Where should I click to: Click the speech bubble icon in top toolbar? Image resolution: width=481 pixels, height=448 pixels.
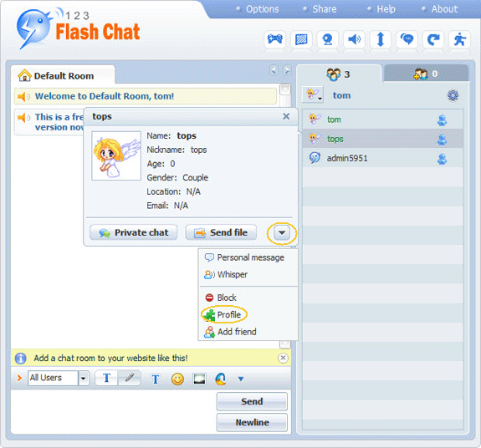tap(407, 39)
